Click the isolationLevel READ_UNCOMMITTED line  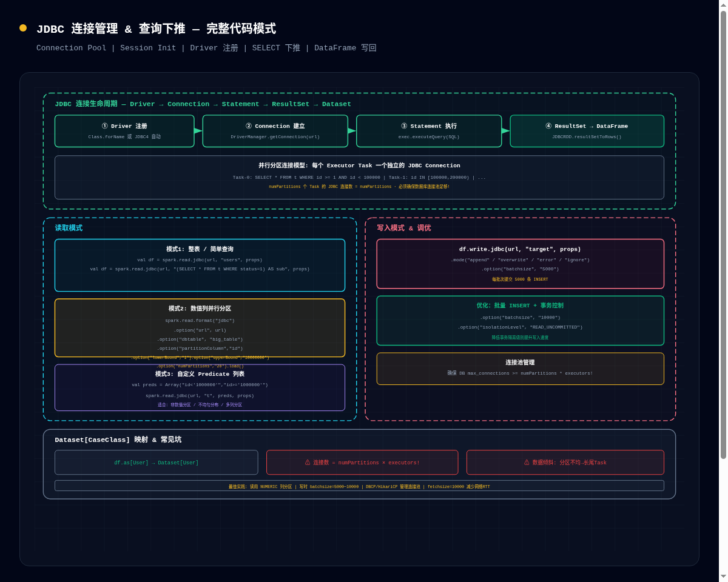tap(520, 327)
